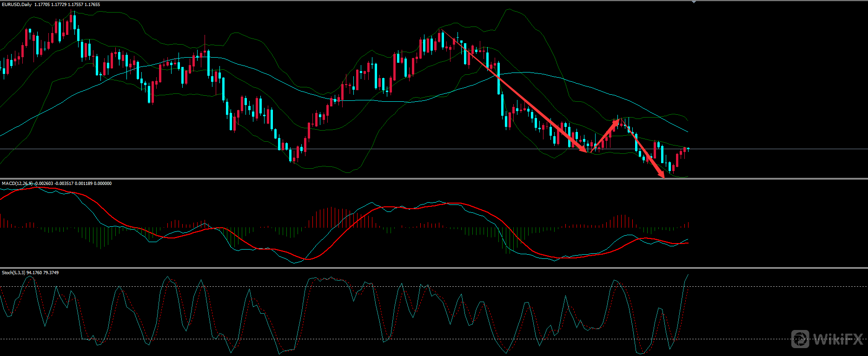The image size is (868, 356).
Task: Grab the divider between MACD and Stochastic panes
Action: (434, 268)
